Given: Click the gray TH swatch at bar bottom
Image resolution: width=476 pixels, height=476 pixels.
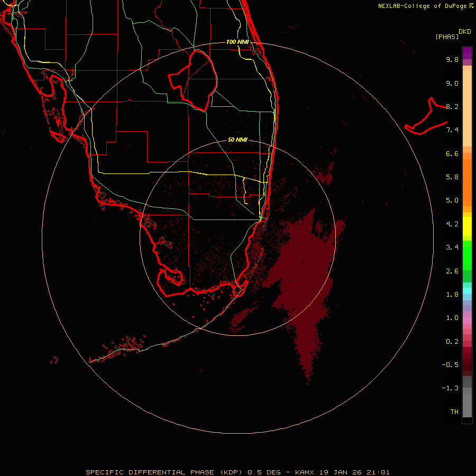Looking at the screenshot, I should tap(467, 405).
